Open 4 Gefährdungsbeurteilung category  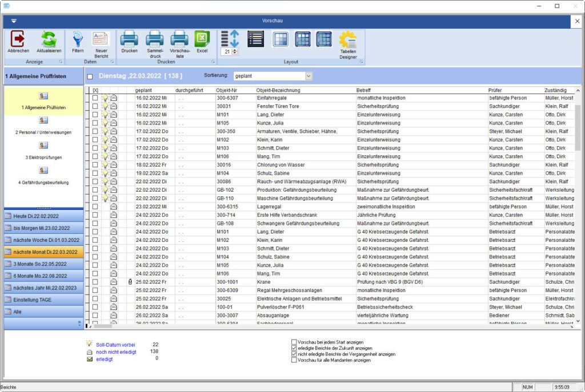pos(43,176)
